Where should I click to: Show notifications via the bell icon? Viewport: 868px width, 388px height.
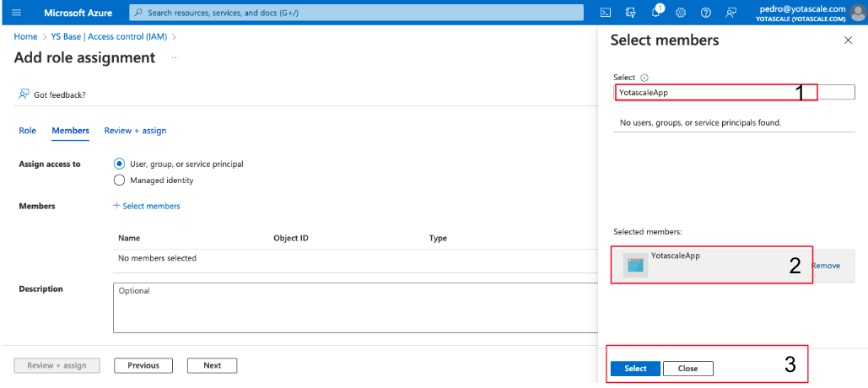tap(656, 13)
